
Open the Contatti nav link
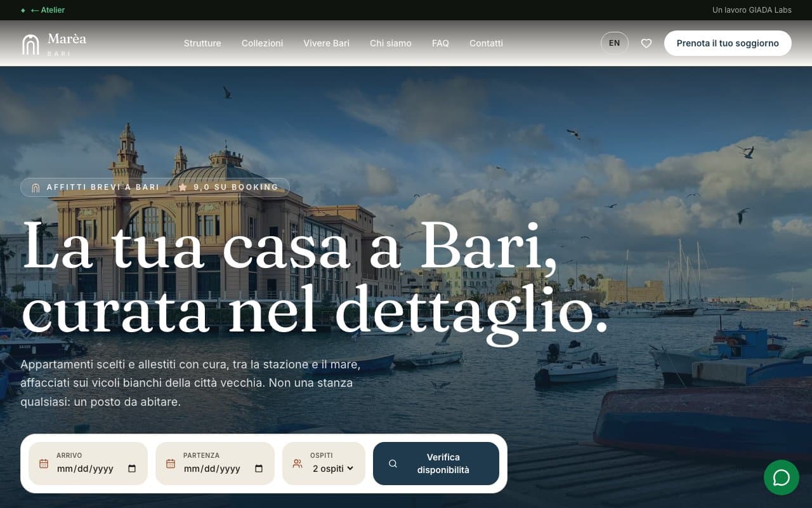point(486,43)
